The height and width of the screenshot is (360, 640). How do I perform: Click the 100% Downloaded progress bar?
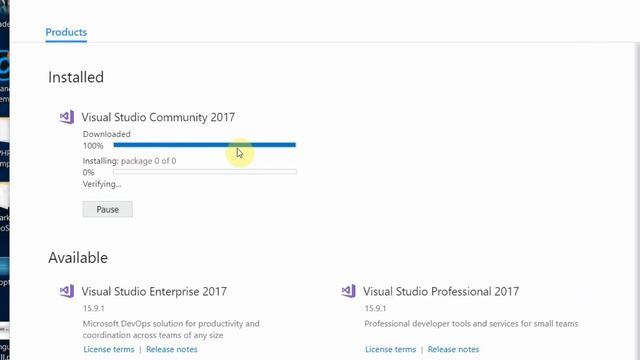[204, 145]
